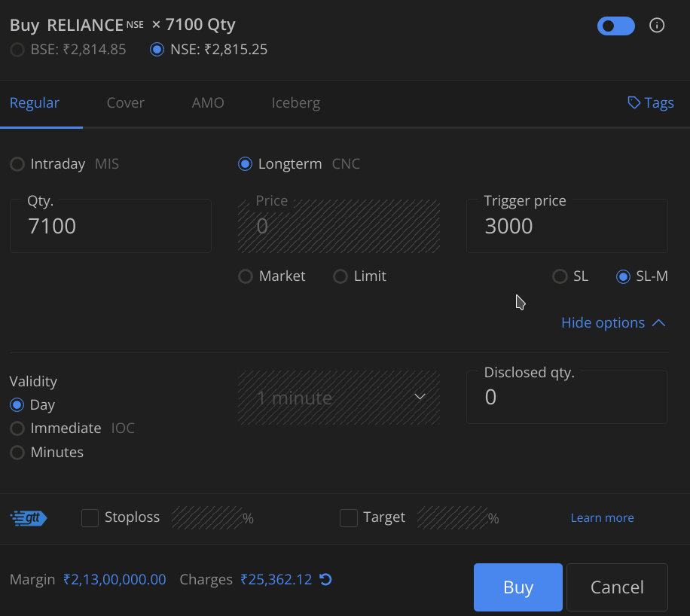Screen dimensions: 690x616
Task: Open Tags with the tag icon
Action: coord(634,102)
